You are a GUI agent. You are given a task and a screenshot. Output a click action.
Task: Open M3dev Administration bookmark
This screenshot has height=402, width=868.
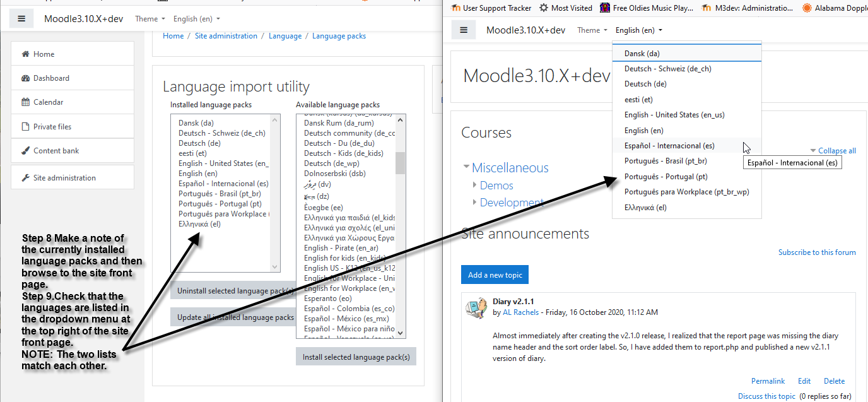pos(747,8)
